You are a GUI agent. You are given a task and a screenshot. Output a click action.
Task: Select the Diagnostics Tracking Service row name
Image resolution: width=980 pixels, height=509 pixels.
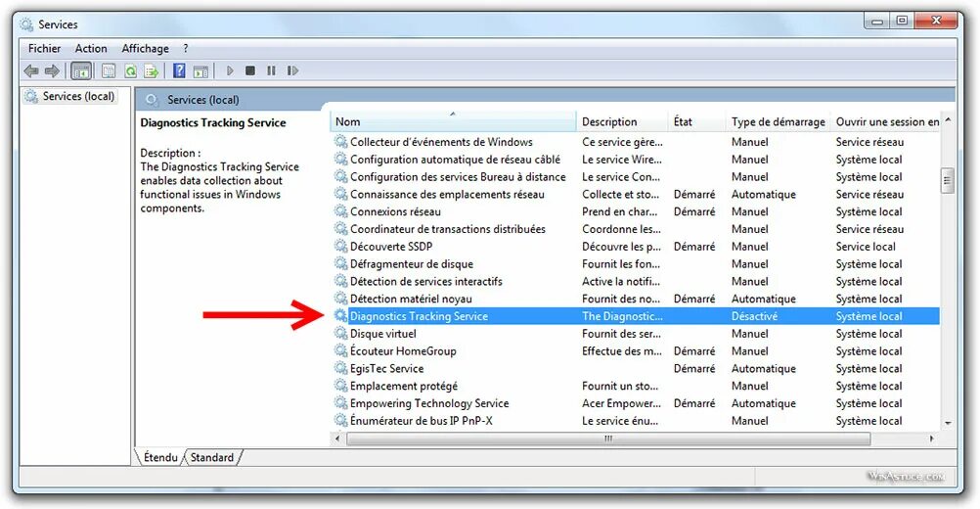click(419, 316)
